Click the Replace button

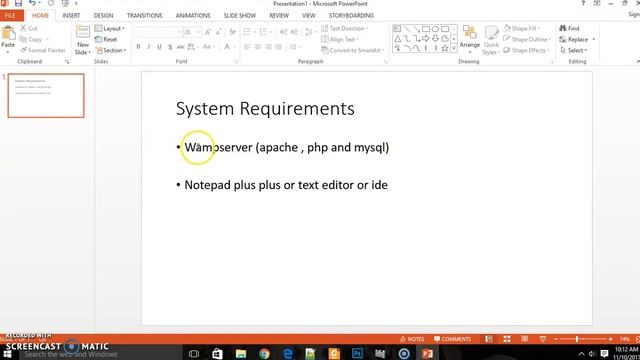(x=573, y=39)
